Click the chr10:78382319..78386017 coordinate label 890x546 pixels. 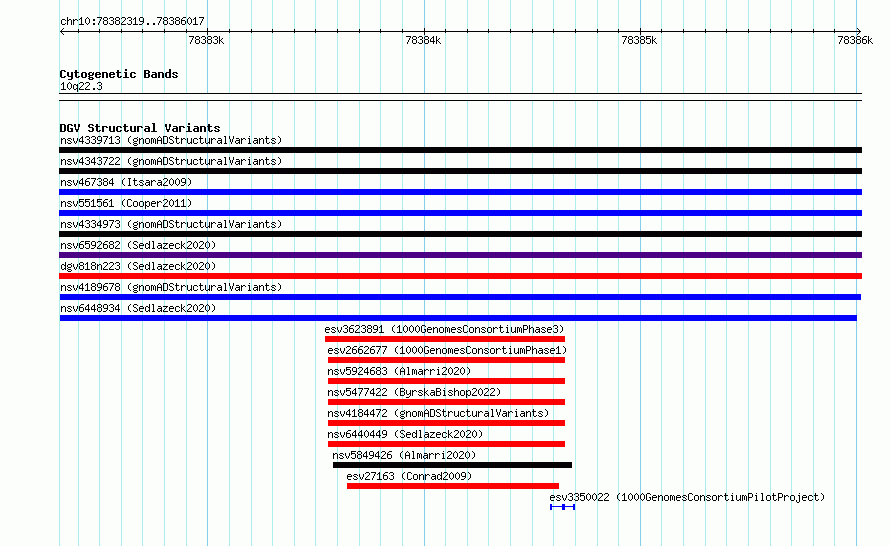(x=132, y=22)
